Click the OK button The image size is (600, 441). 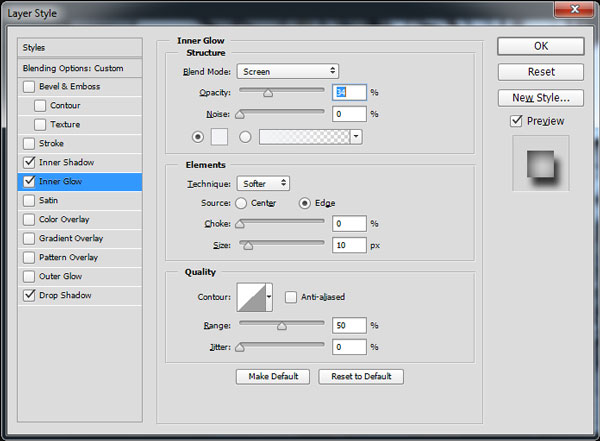pos(541,46)
